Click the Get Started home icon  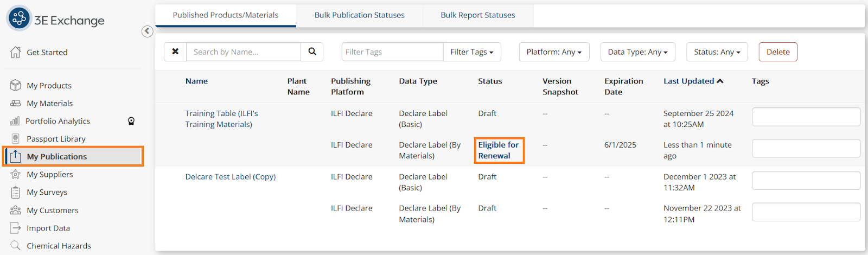16,52
